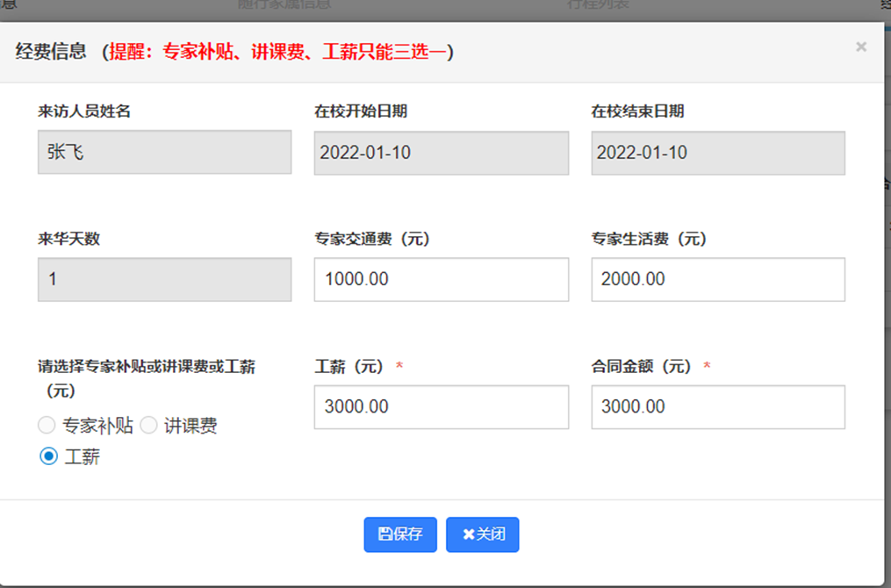This screenshot has width=891, height=588.
Task: Choose the 讲课费 radio option
Action: tap(149, 426)
